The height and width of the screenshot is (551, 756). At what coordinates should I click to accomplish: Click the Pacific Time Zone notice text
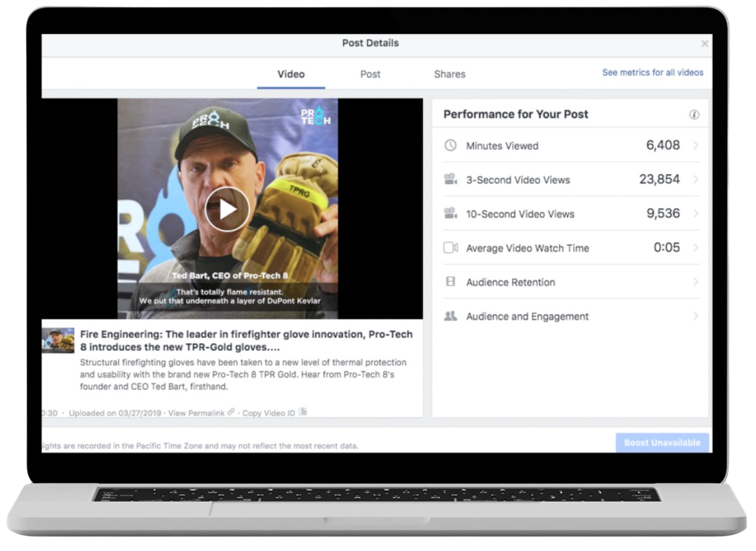click(200, 446)
